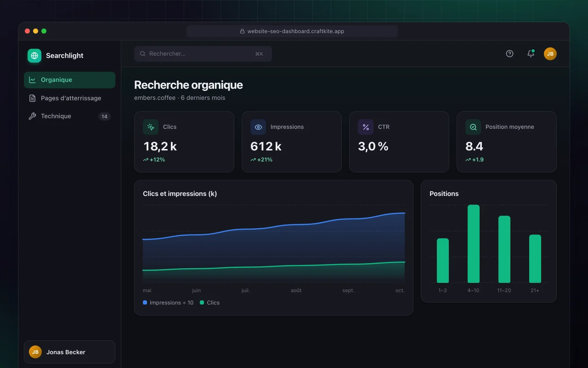
Task: Click the Recherche organique heading
Action: 188,85
